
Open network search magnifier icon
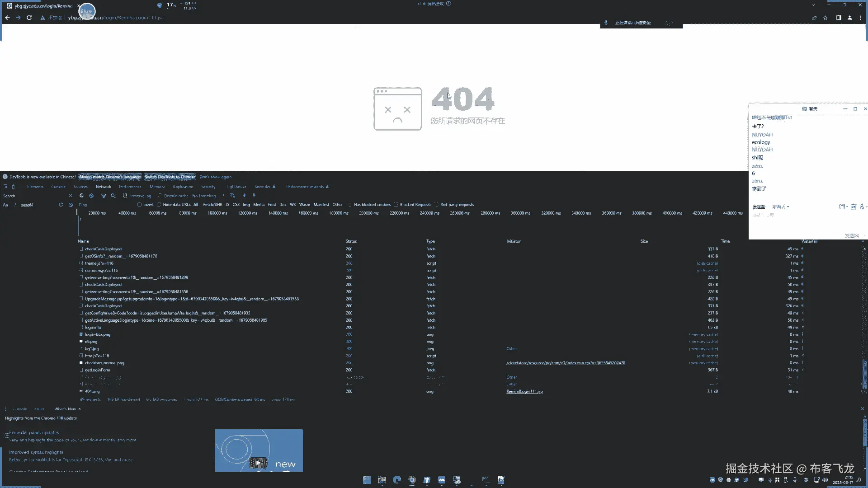click(x=113, y=196)
